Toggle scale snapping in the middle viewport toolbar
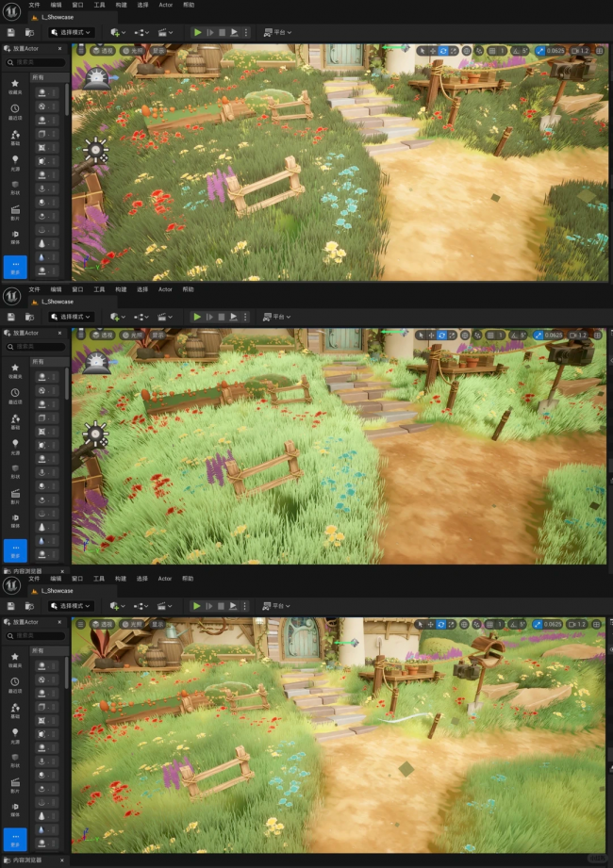Viewport: 613px width, 868px height. coord(540,336)
